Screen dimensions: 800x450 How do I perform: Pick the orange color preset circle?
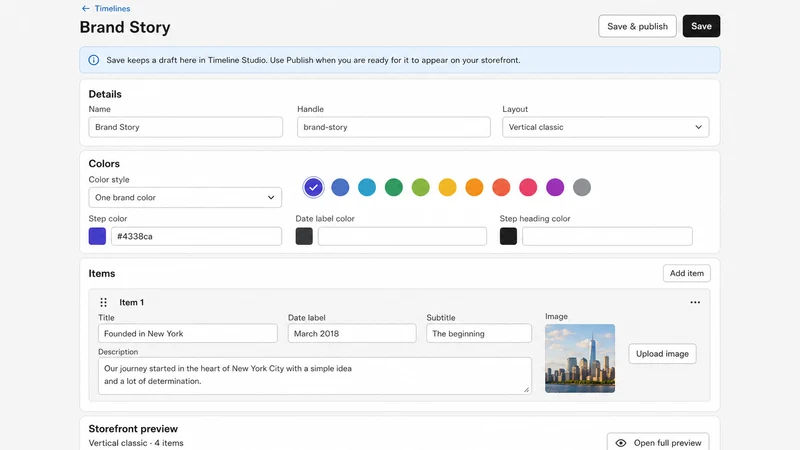[474, 187]
